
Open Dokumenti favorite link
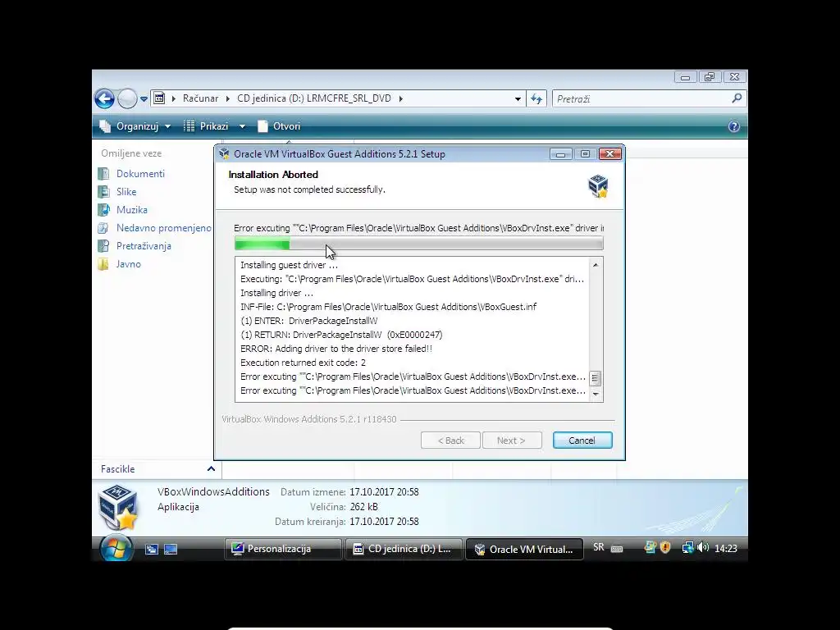pyautogui.click(x=140, y=174)
